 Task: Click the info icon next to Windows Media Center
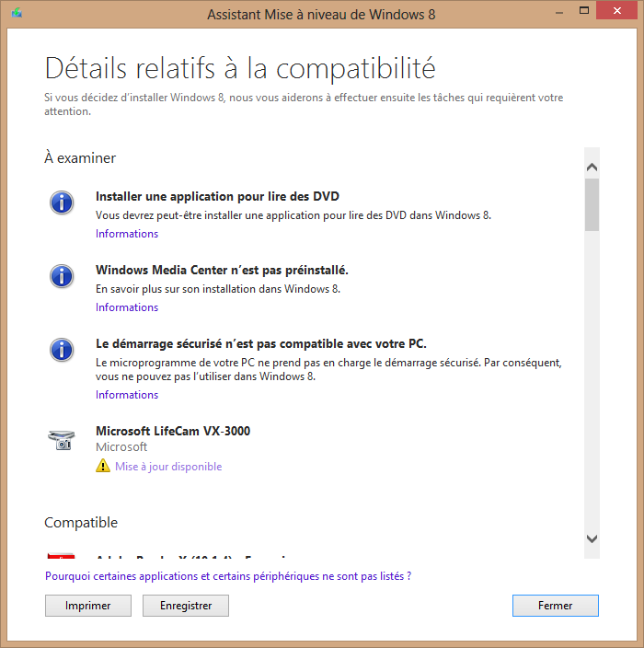62,275
